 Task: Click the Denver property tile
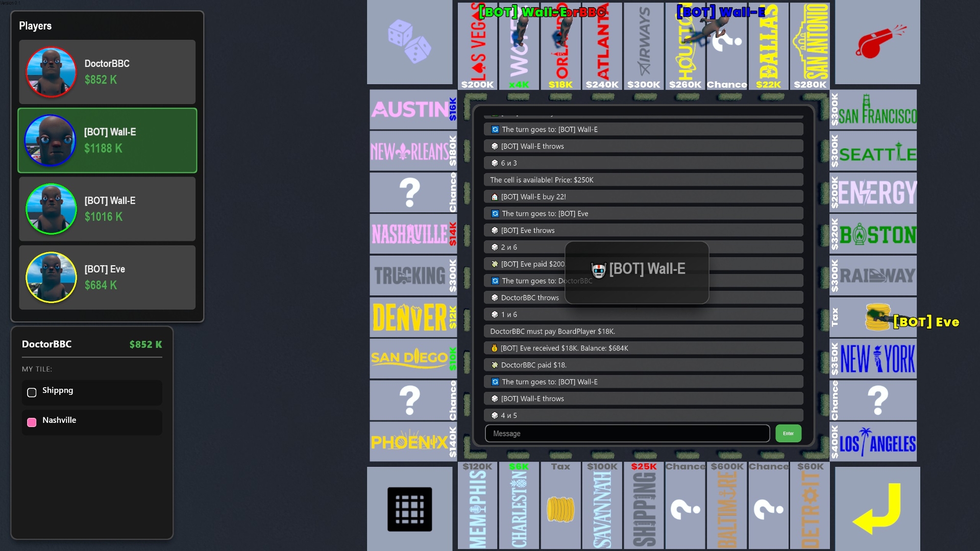tap(412, 317)
